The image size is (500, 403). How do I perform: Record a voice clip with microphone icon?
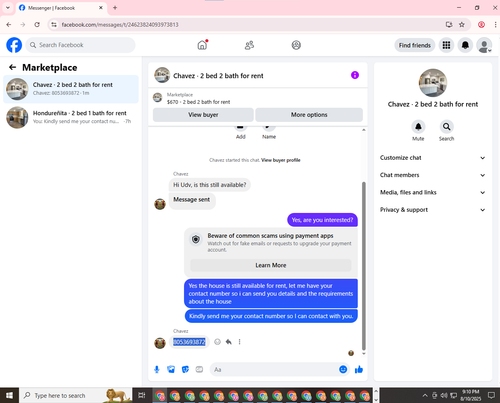tap(157, 369)
